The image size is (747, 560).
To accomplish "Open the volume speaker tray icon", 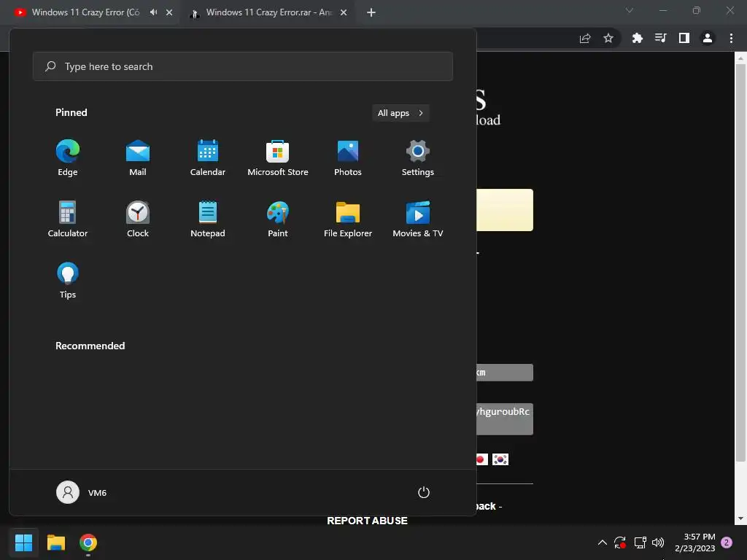I will click(x=658, y=542).
